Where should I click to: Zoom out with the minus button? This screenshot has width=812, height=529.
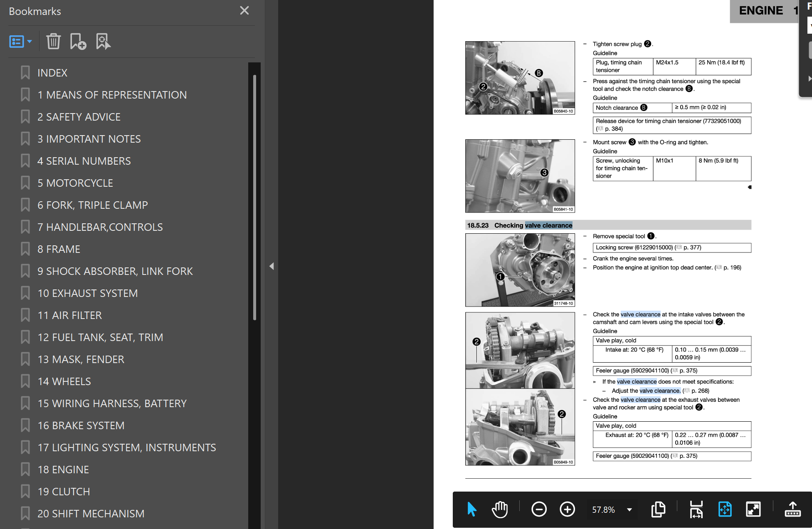539,509
